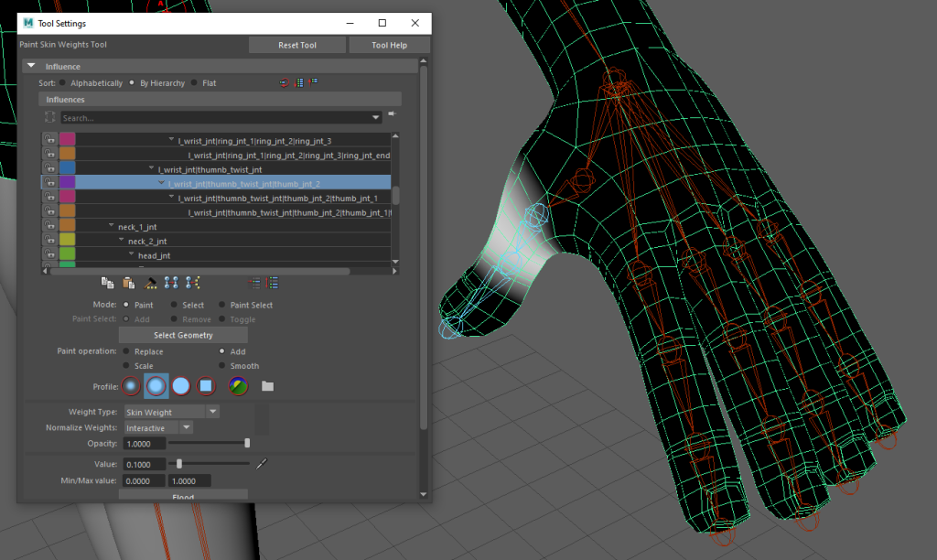Select the Gaussian brush profile

131,386
